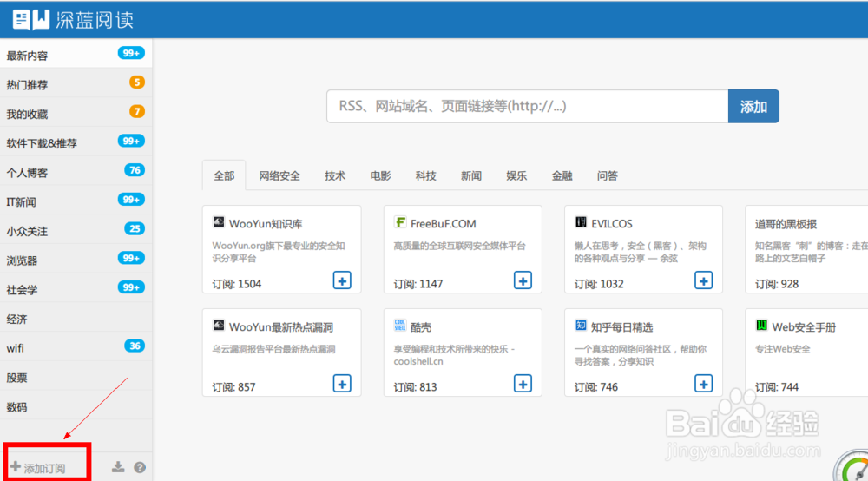This screenshot has height=481, width=868.
Task: Click 酷壳 card title
Action: click(421, 327)
